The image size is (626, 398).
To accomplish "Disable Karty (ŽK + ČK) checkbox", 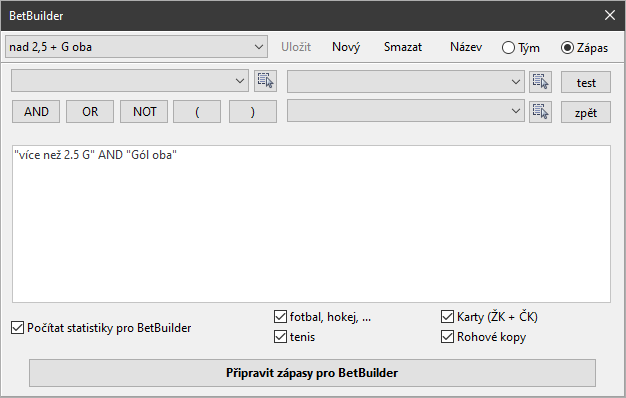I will click(x=489, y=317).
